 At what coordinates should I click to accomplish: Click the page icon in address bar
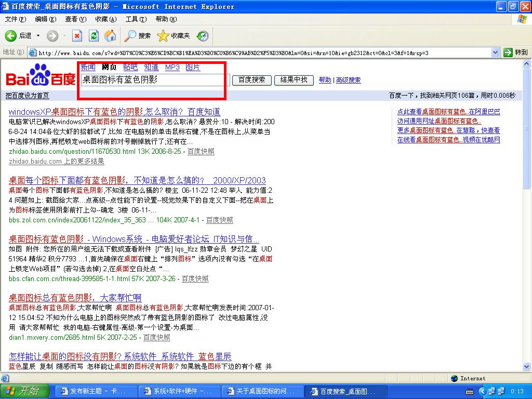(x=33, y=52)
